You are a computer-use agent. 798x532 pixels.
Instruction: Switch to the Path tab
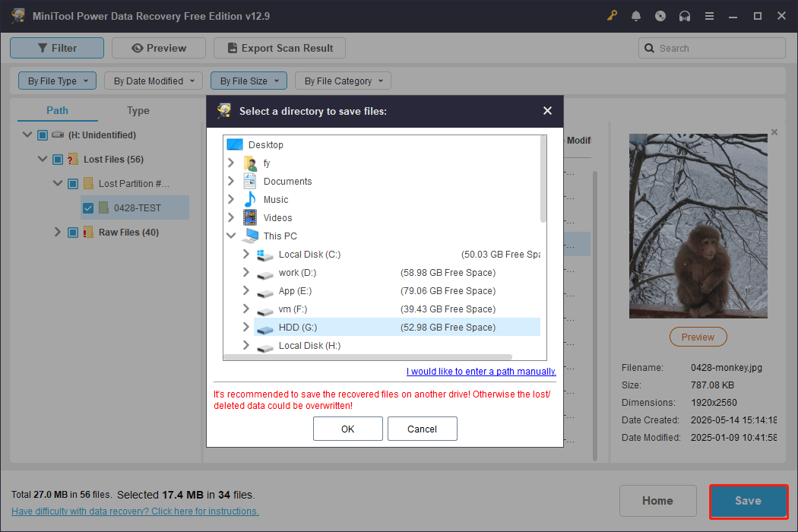[58, 110]
